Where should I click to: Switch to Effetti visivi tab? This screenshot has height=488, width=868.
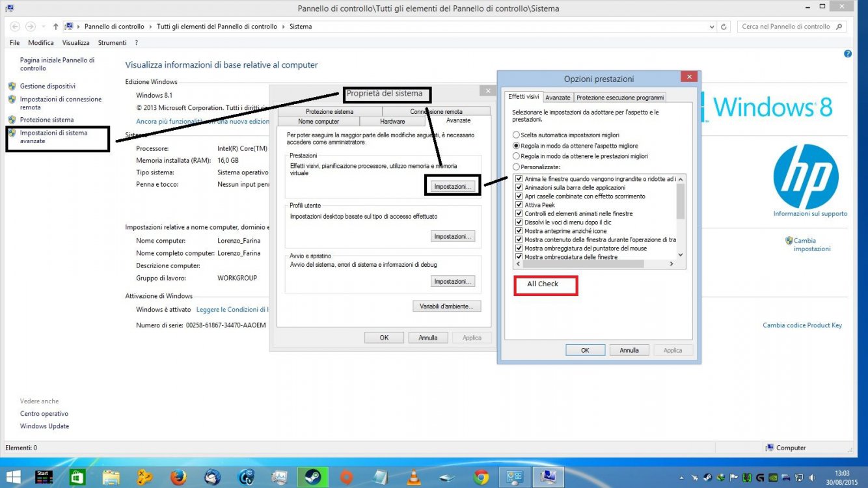[x=524, y=96]
